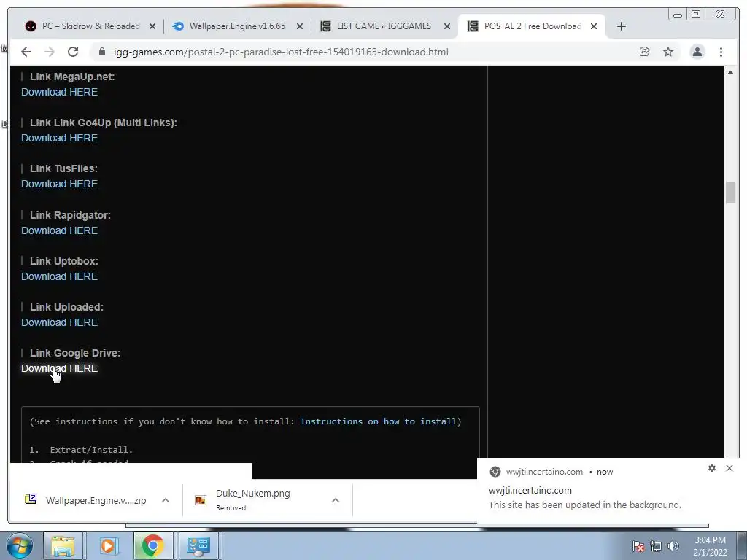Click the notification message text
The height and width of the screenshot is (560, 747).
[x=584, y=505]
